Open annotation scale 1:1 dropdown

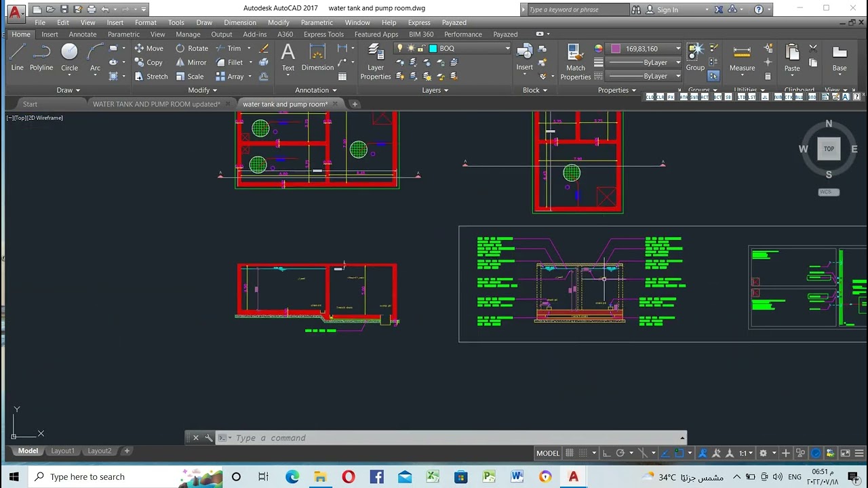747,453
